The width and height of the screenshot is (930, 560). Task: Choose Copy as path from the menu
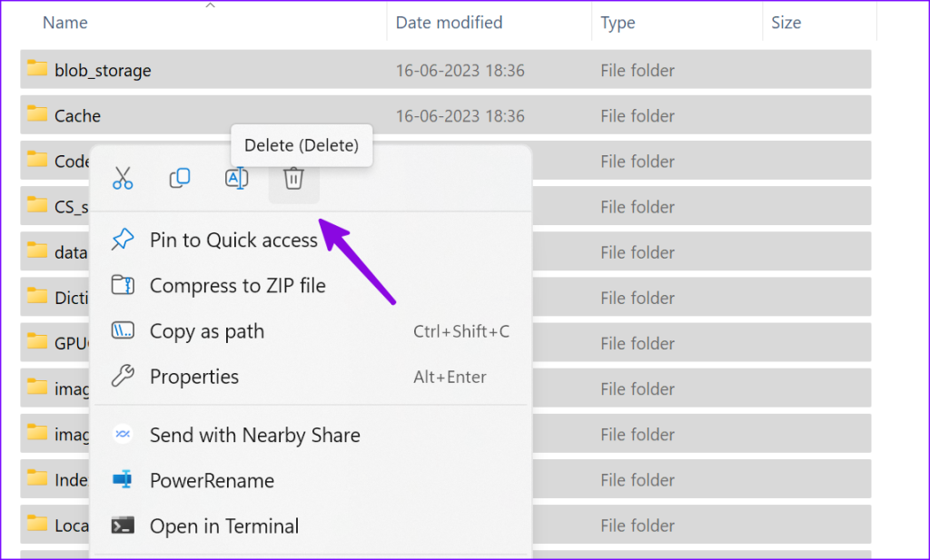coord(207,330)
